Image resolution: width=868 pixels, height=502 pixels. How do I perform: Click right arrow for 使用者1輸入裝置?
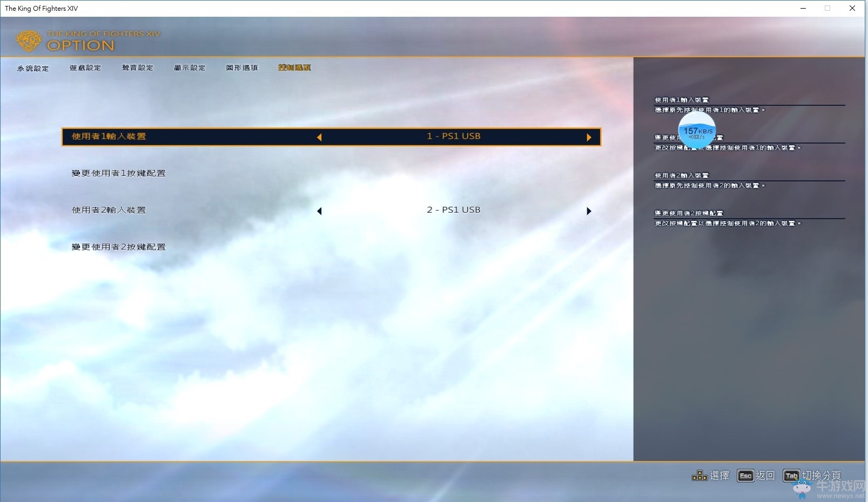point(589,137)
